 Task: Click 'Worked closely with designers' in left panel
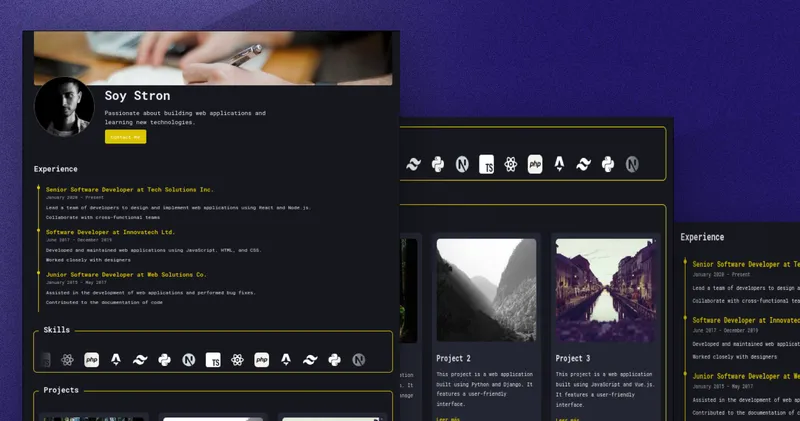[88, 260]
